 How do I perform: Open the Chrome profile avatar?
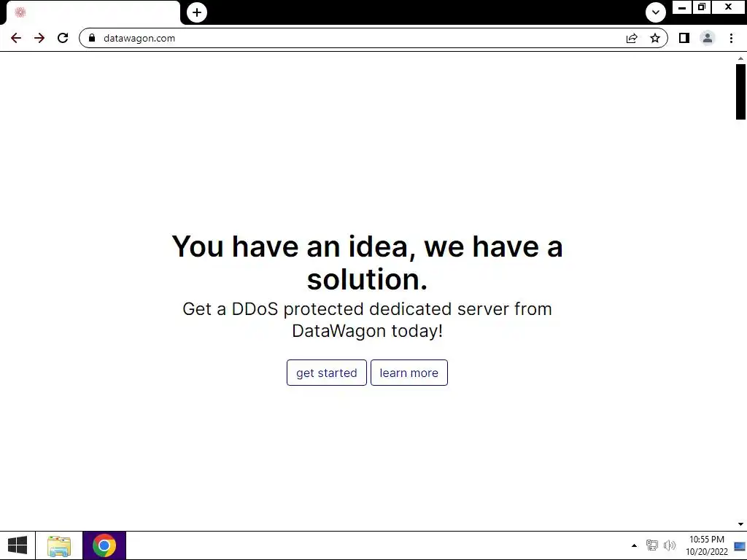coord(708,38)
